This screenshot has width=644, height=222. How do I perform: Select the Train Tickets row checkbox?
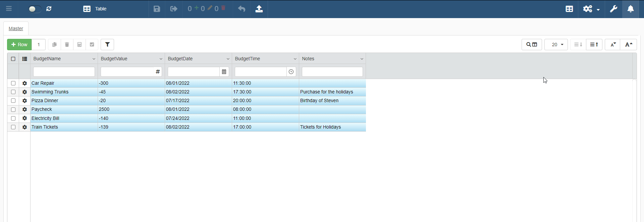tap(13, 127)
